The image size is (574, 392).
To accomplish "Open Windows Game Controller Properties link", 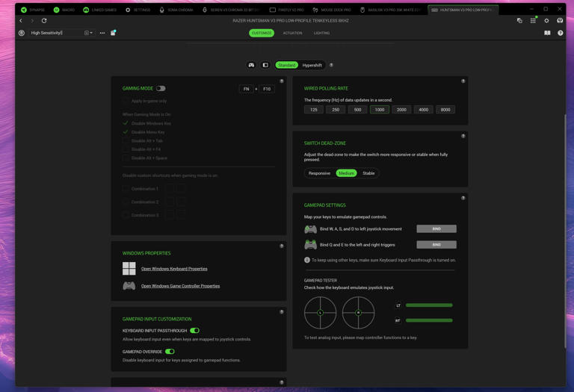I will pyautogui.click(x=180, y=286).
